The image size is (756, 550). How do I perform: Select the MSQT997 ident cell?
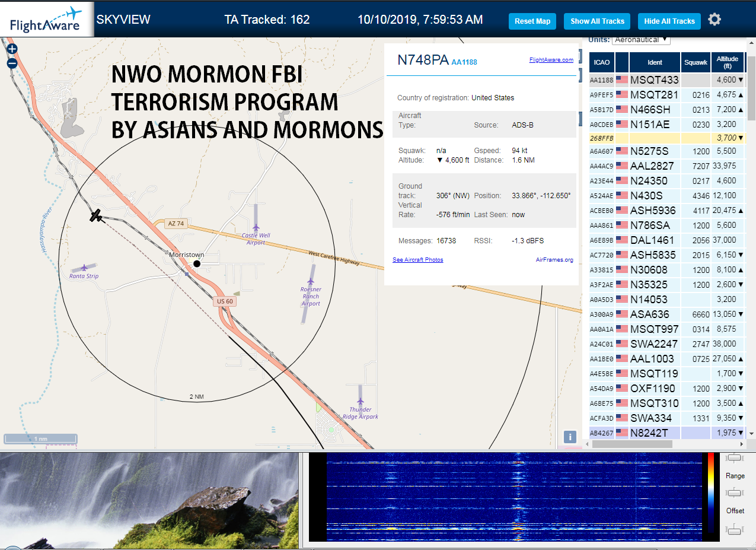pyautogui.click(x=655, y=329)
